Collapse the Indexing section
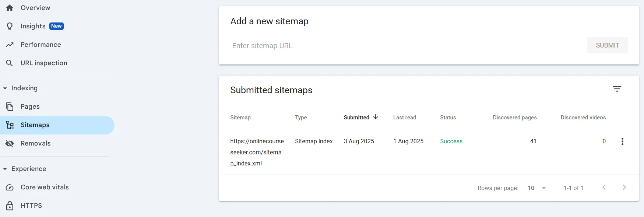The image size is (644, 217). [5, 88]
